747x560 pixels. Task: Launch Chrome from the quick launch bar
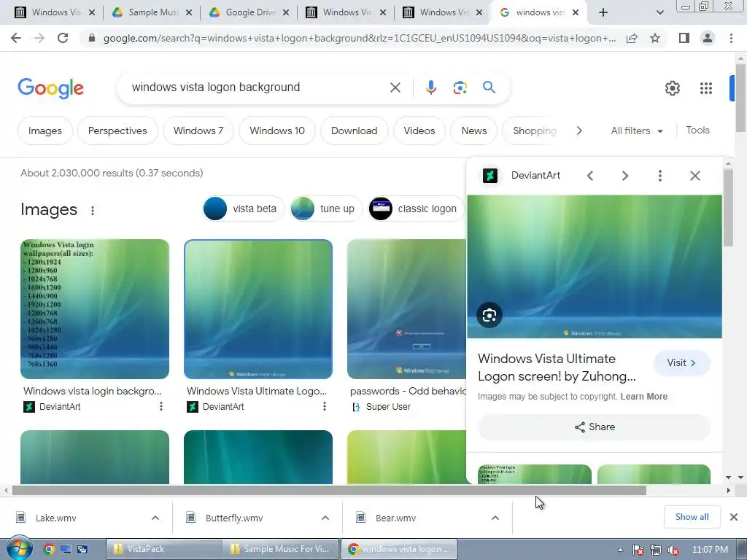[49, 549]
